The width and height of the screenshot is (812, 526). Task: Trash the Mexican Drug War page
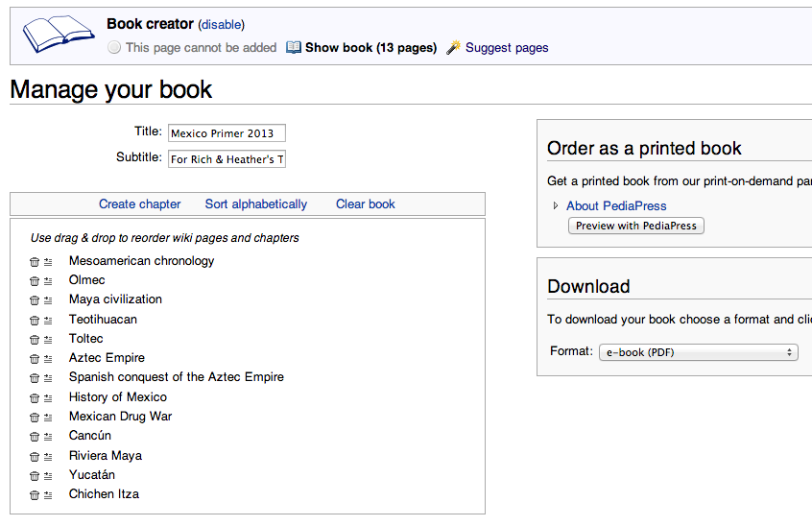(x=35, y=418)
